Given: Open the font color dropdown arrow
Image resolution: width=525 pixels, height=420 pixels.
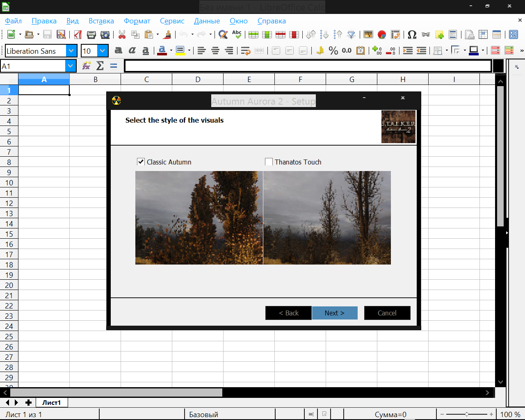Looking at the screenshot, I should (x=171, y=50).
